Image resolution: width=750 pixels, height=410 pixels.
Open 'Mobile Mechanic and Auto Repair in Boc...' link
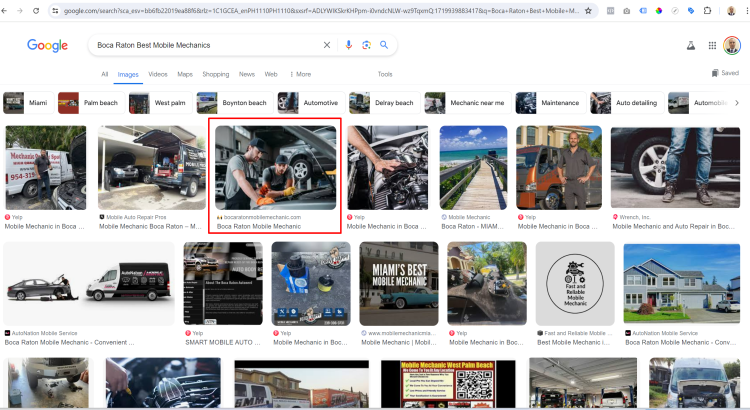pos(673,226)
